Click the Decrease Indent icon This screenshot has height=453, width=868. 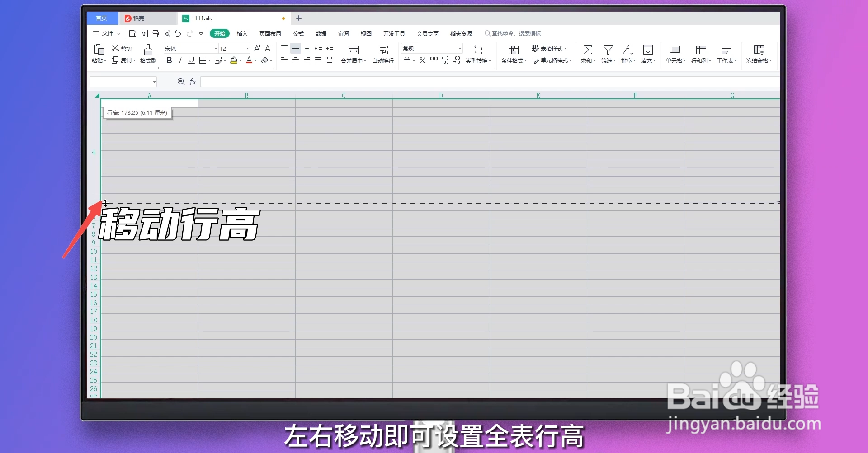tap(318, 48)
